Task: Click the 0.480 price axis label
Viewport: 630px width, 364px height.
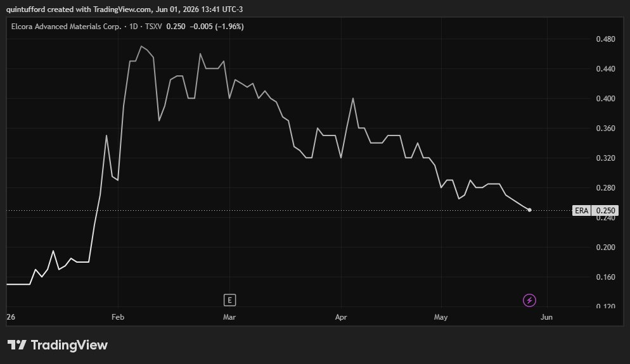Action: click(605, 39)
